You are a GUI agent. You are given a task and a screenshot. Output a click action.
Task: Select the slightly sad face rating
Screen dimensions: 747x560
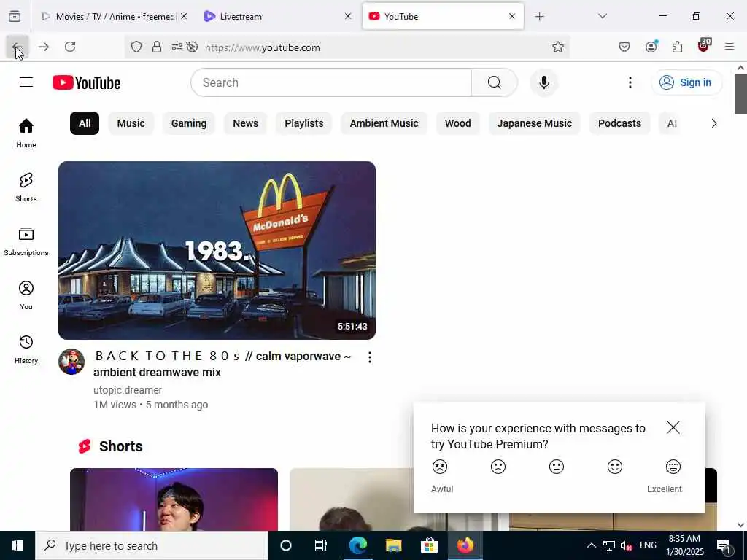click(x=498, y=467)
